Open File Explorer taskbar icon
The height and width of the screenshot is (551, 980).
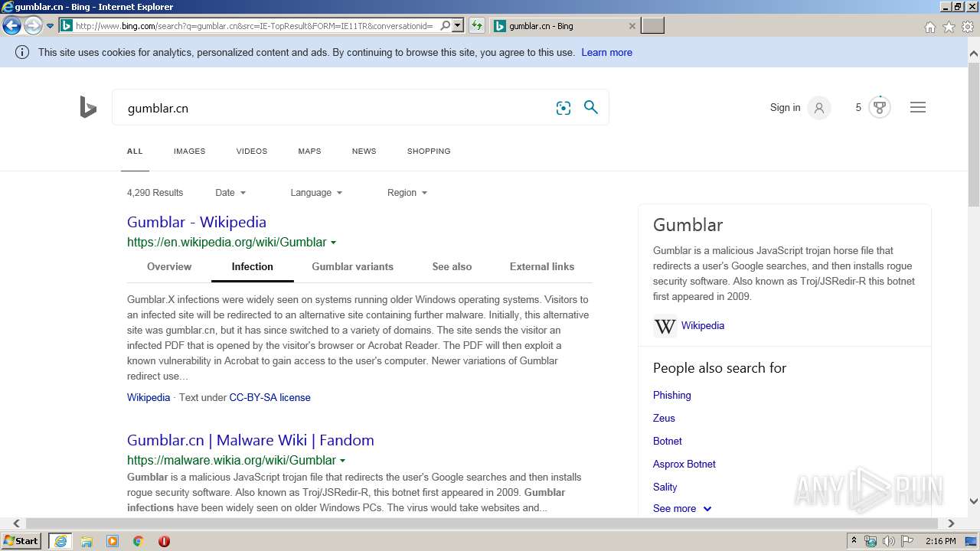click(87, 541)
